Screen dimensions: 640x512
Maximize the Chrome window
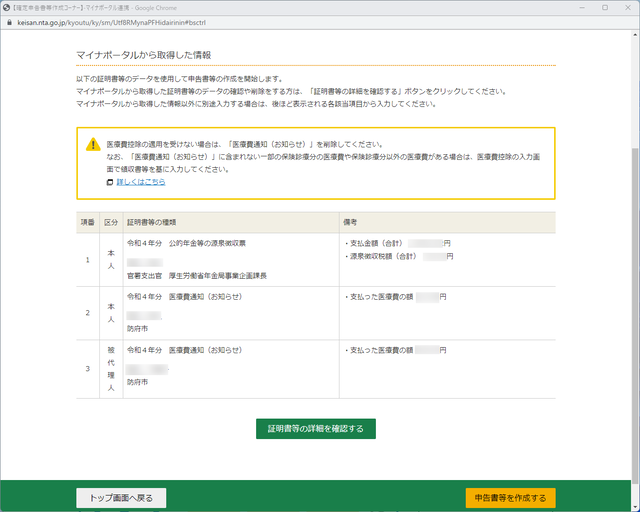[605, 7]
